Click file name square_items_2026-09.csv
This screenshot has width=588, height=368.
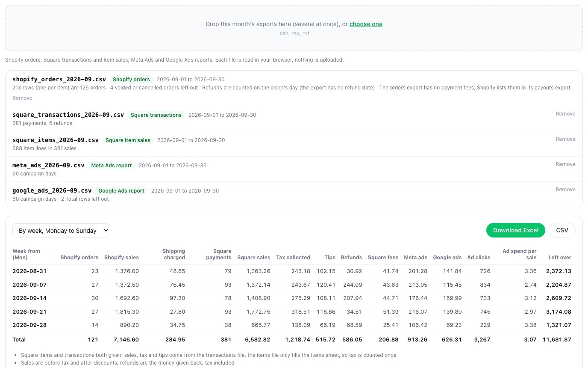tap(56, 140)
